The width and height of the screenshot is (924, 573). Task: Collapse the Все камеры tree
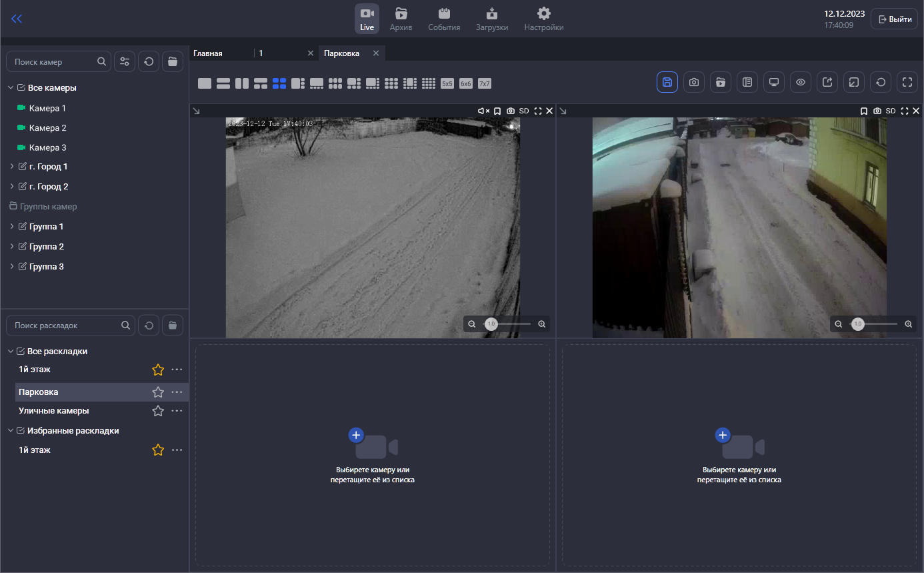(x=11, y=87)
